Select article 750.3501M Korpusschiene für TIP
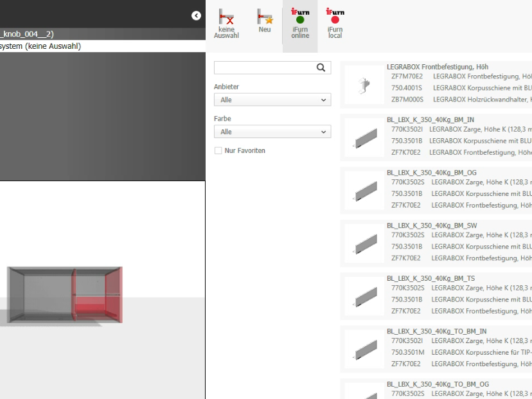Viewport: 532px width, 399px height. click(x=407, y=353)
